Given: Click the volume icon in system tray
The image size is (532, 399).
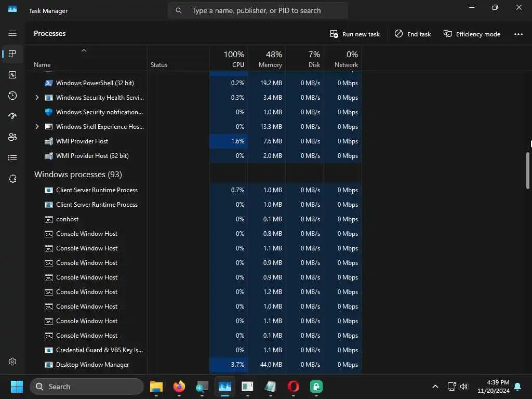Looking at the screenshot, I should click(464, 387).
